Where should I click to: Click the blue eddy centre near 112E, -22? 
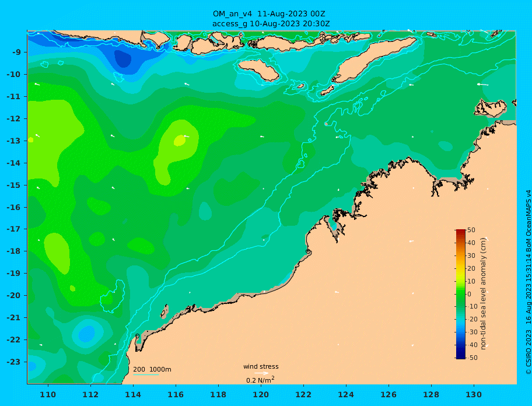click(x=87, y=334)
